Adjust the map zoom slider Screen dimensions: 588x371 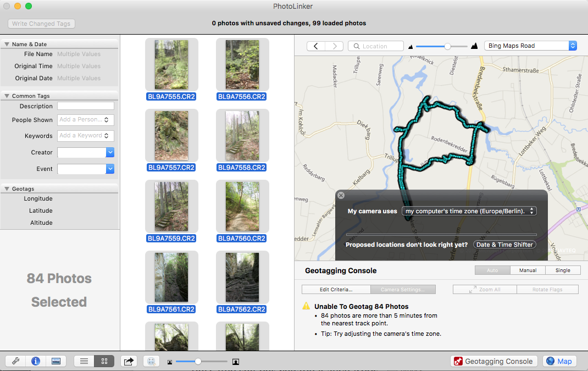(x=447, y=47)
